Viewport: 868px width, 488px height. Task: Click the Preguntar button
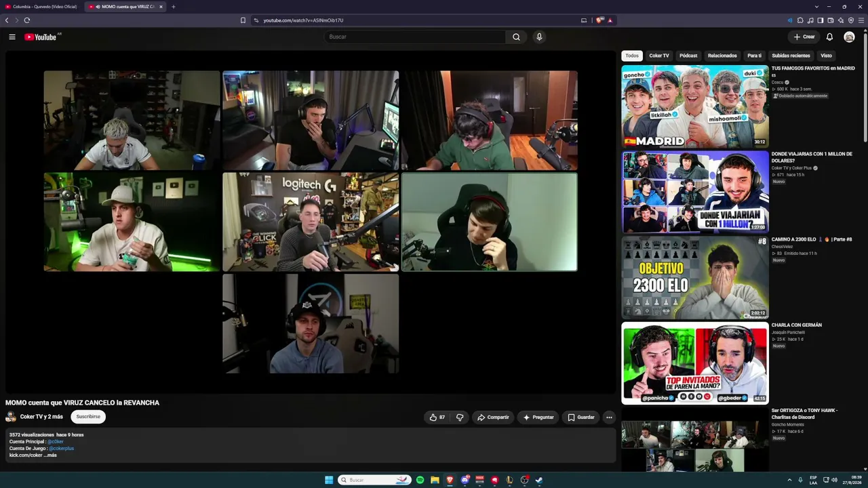538,418
